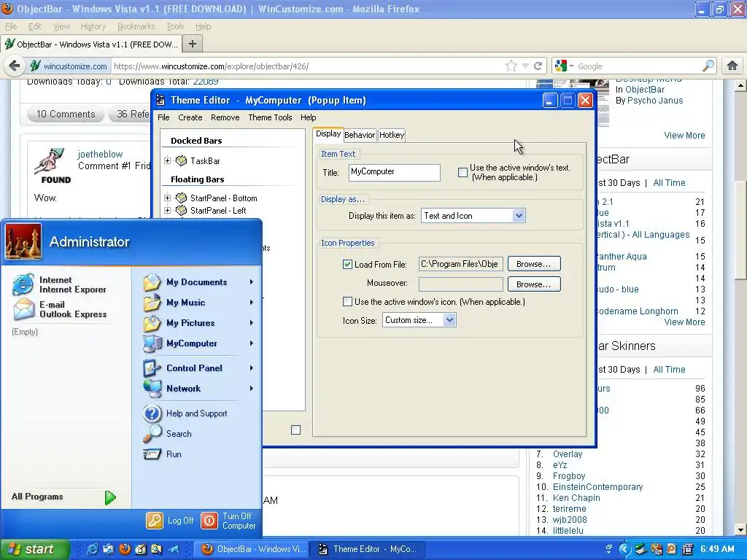Open Firefox Bookmarks menu
Screen dimensions: 747x560
[x=136, y=26]
